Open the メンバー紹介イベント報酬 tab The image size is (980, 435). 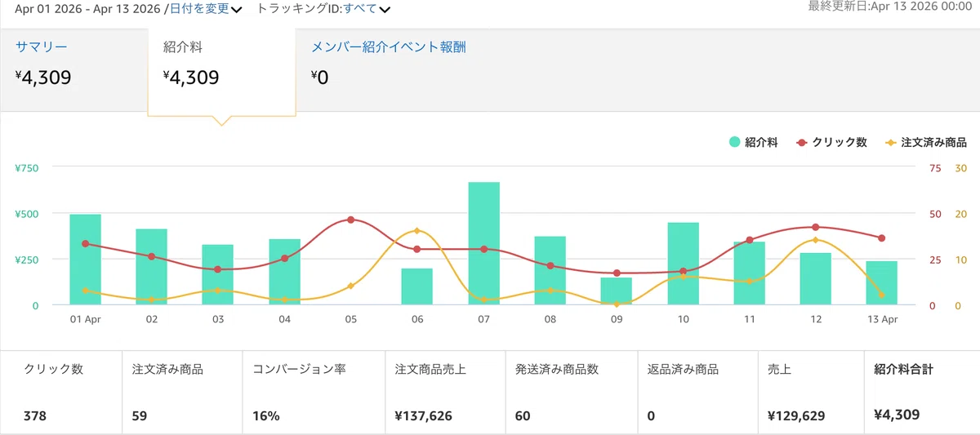(x=389, y=47)
